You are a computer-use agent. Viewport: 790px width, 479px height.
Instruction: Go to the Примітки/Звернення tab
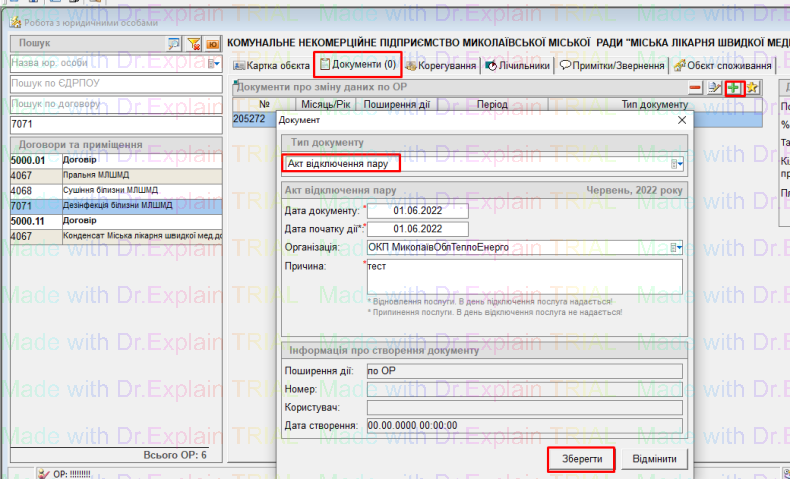pos(612,65)
